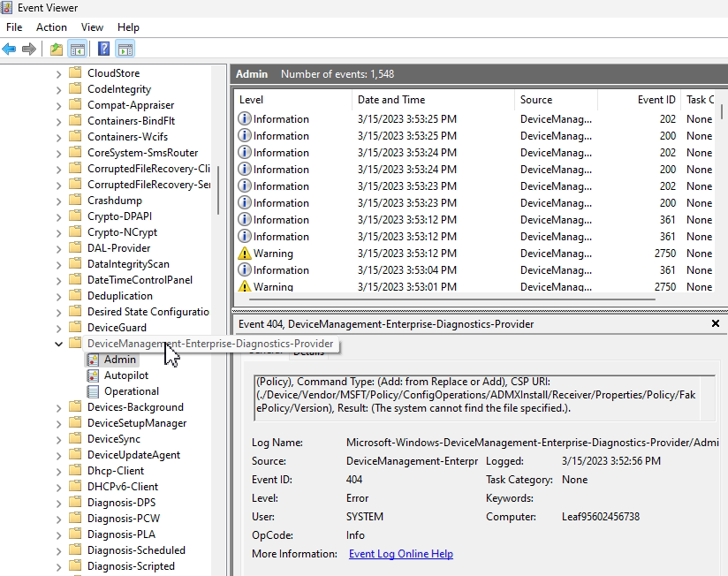Click the Log Name value text
This screenshot has width=728, height=576.
532,443
